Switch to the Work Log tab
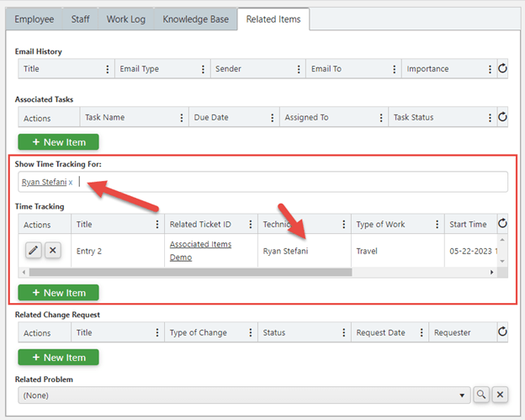The image size is (525, 420). coord(126,19)
